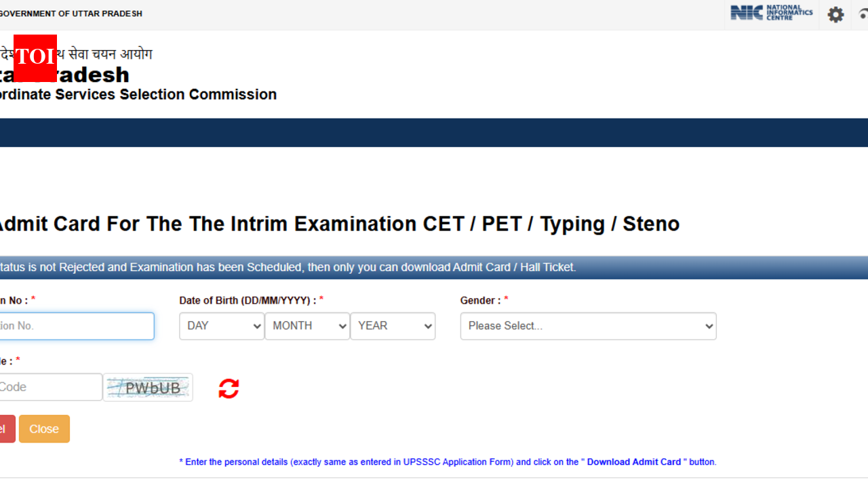Click the captcha image showing PWbUB
Viewport: 868px width, 488px height.
coord(148,387)
